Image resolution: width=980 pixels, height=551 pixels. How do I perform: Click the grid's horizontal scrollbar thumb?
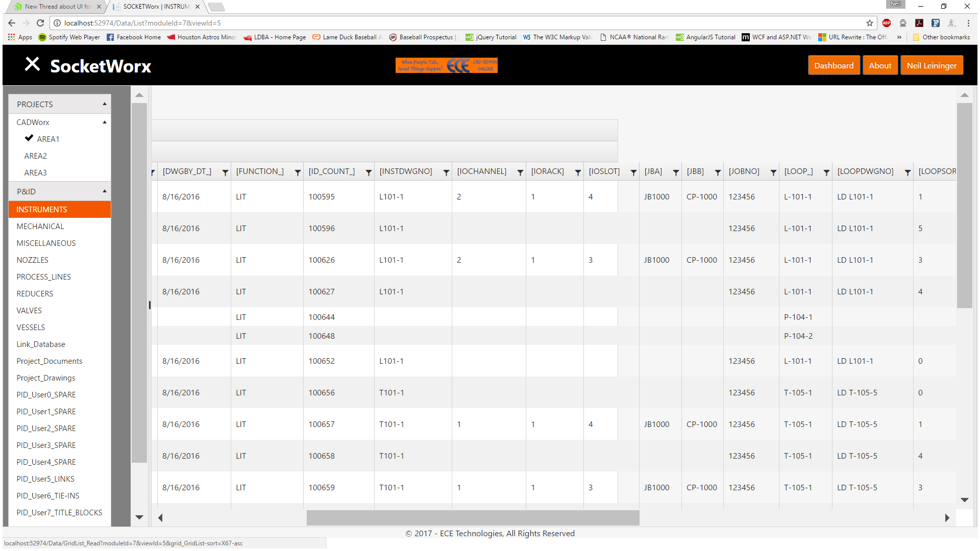click(x=473, y=517)
